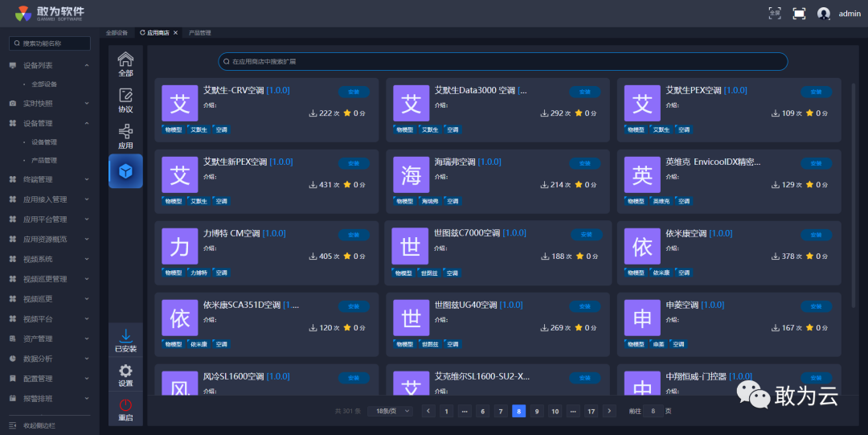Click the 力博特 CM空调 purple 力 icon
This screenshot has height=435, width=868.
180,246
